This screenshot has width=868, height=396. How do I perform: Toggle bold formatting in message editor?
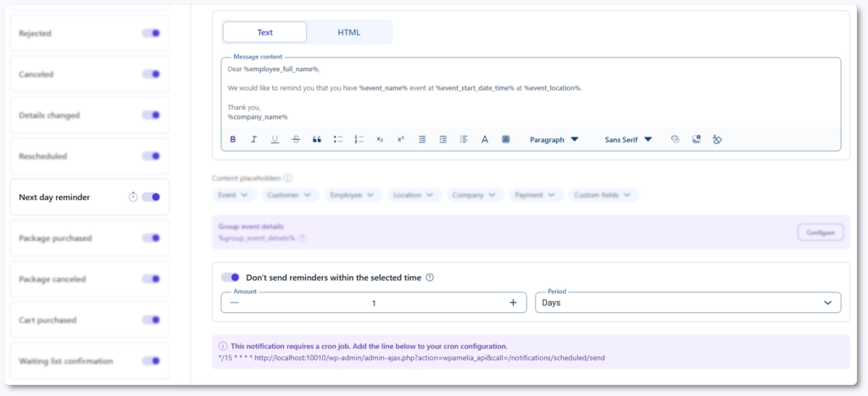pyautogui.click(x=233, y=140)
